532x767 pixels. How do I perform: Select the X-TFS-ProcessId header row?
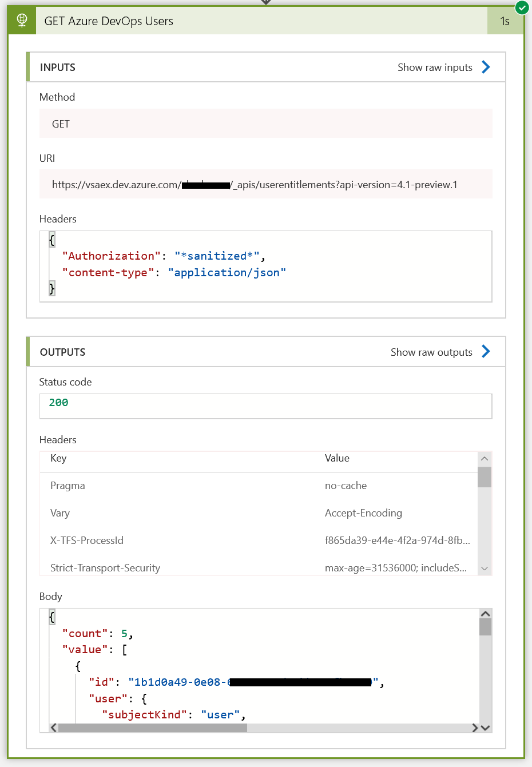pyautogui.click(x=259, y=541)
